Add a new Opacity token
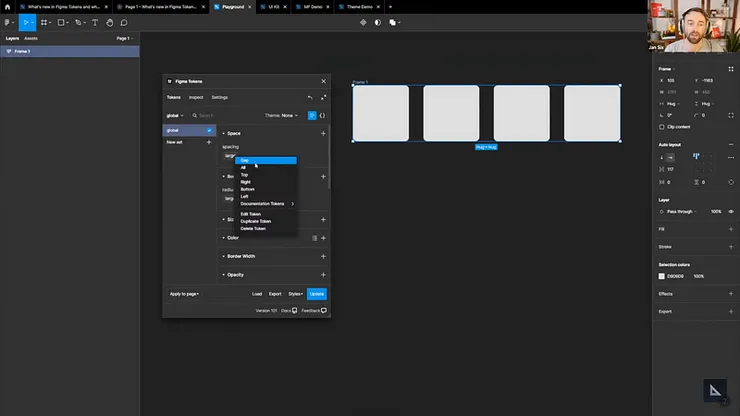This screenshot has height=416, width=740. pos(323,274)
